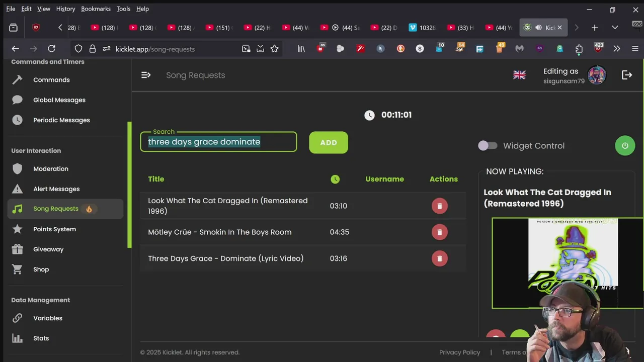List all tabs dropdown arrow
Image resolution: width=644 pixels, height=362 pixels.
tap(615, 28)
